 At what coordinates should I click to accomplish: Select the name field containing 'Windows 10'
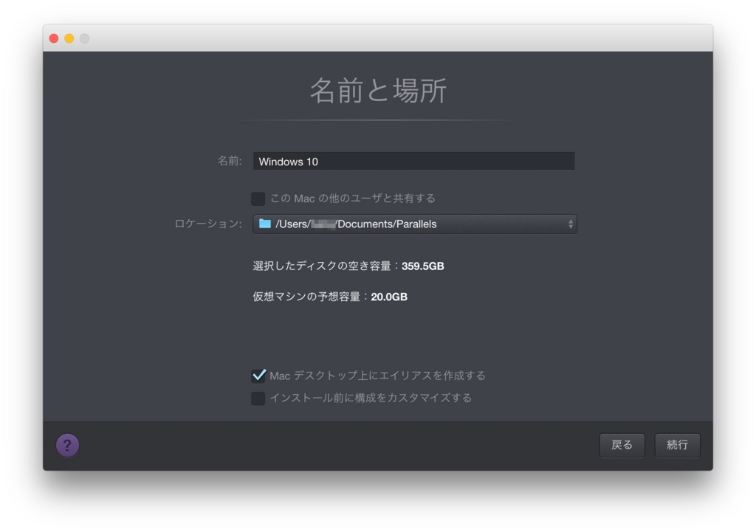click(413, 161)
